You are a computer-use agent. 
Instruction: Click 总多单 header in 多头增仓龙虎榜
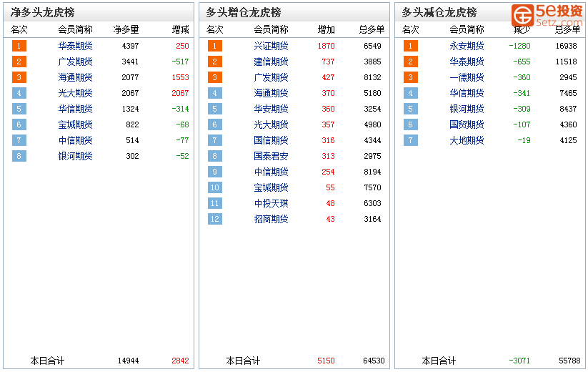pyautogui.click(x=372, y=29)
